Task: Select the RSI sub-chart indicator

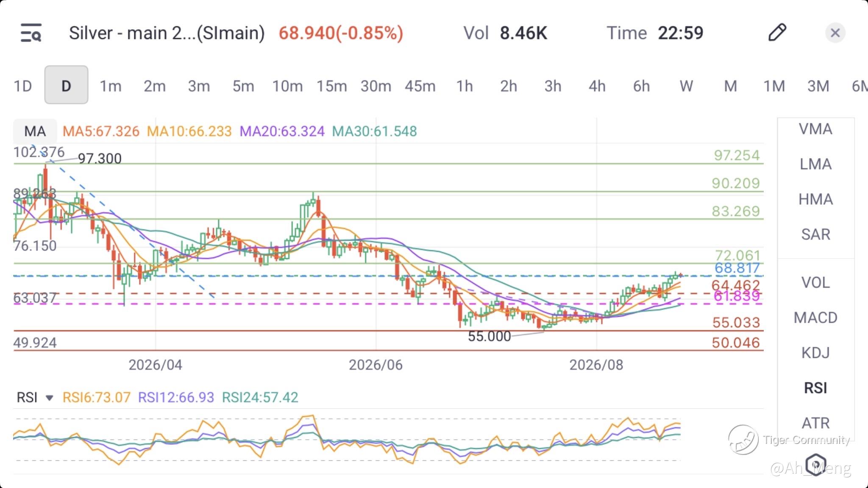Action: (x=815, y=388)
